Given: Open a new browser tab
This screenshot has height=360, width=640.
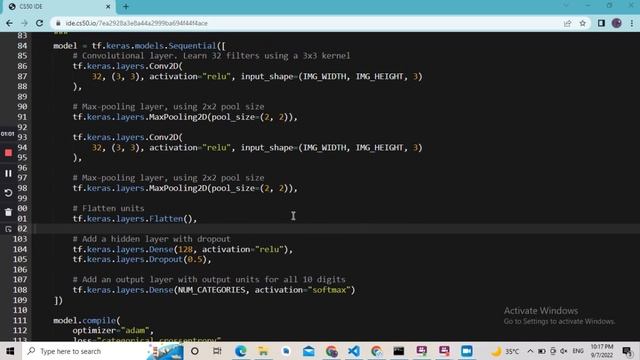Looking at the screenshot, I should click(126, 7).
